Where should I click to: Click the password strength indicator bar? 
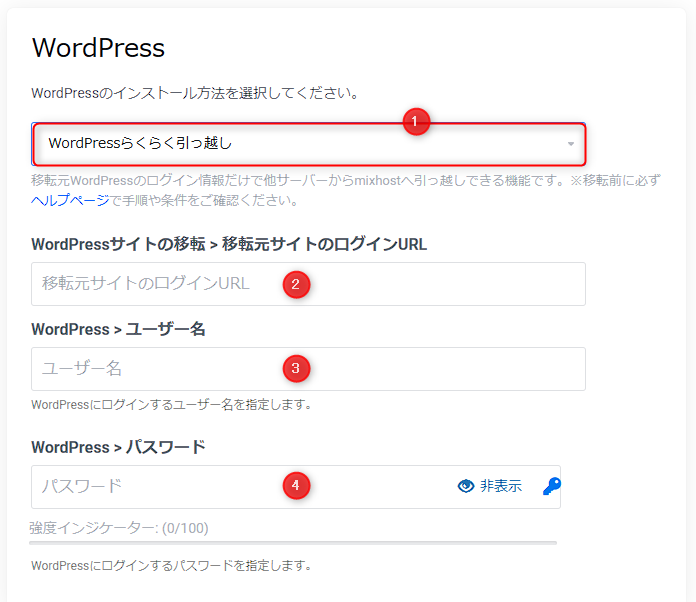click(293, 543)
